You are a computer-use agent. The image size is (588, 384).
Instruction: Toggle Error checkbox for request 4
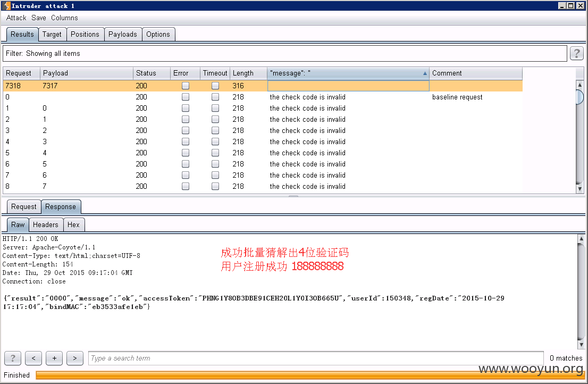185,142
